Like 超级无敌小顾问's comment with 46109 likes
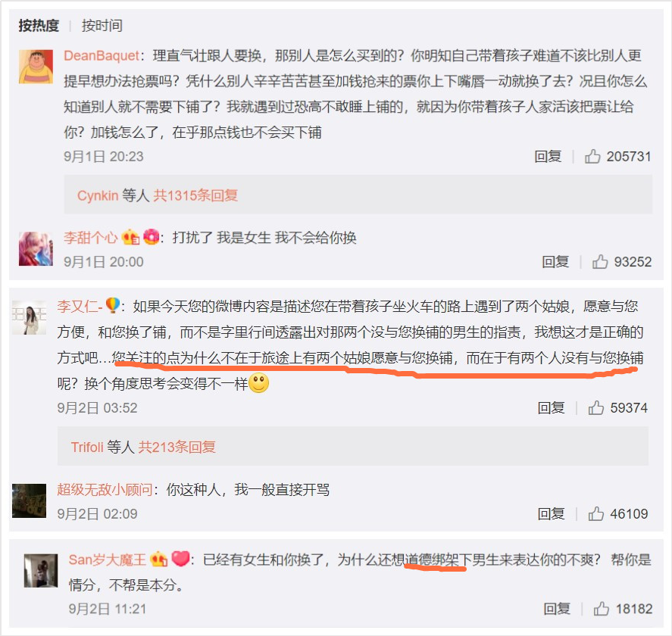The image size is (672, 636). coord(595,513)
